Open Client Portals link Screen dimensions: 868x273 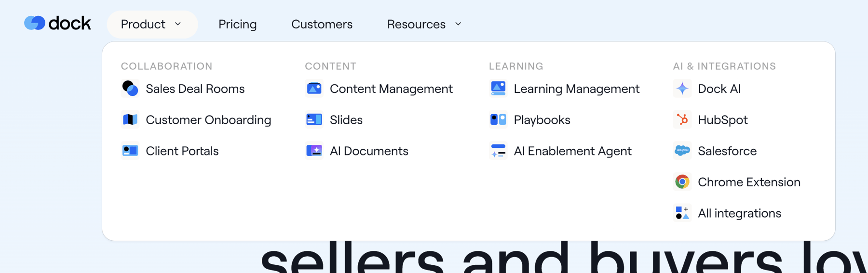[182, 151]
